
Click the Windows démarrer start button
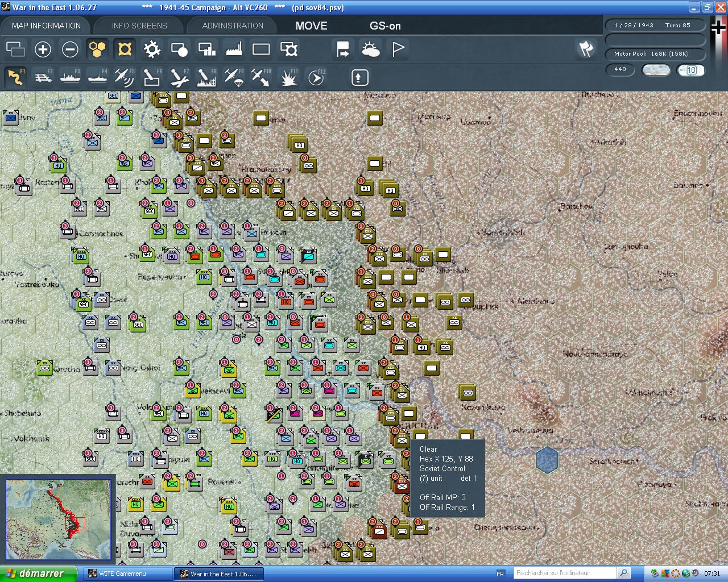coord(38,573)
